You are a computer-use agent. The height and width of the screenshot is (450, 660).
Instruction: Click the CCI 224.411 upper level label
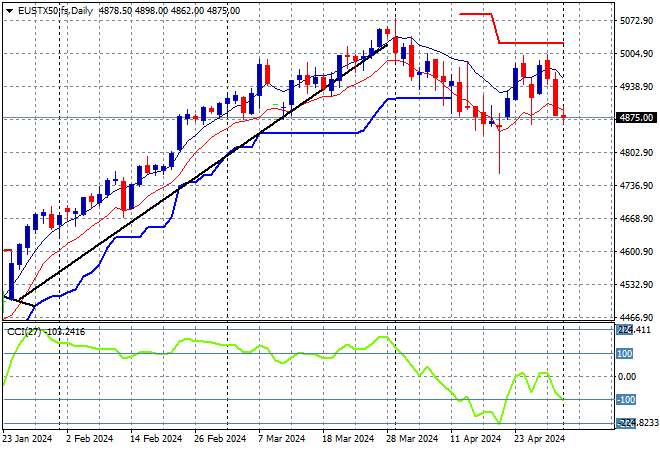(634, 330)
